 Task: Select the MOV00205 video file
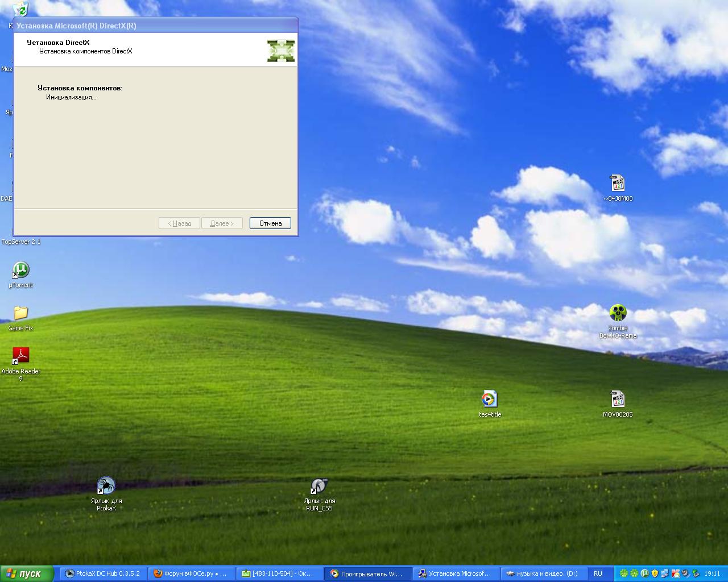click(x=618, y=400)
